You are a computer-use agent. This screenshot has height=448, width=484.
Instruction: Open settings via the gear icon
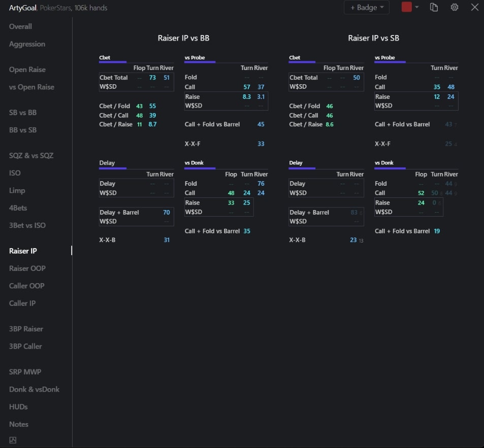click(x=455, y=7)
